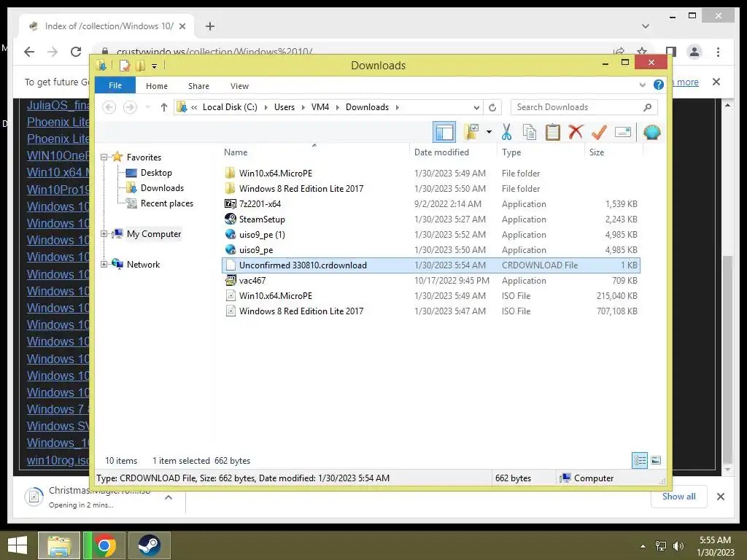
Task: Click Users in the address breadcrumb
Action: (x=285, y=107)
